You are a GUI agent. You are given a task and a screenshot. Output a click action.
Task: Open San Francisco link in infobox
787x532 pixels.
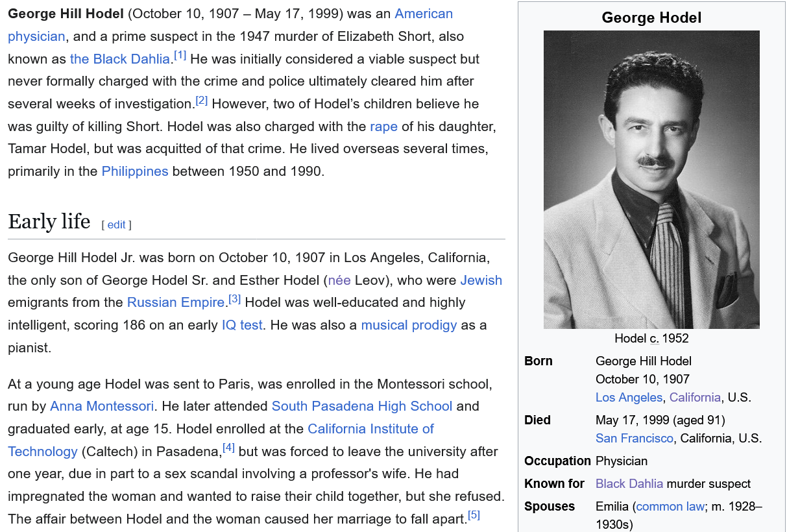coord(635,439)
